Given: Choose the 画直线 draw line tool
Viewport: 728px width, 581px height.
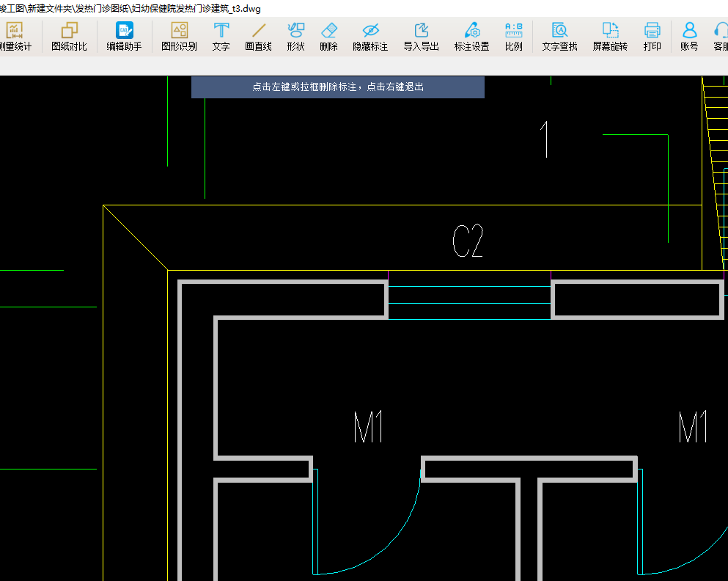Looking at the screenshot, I should coord(258,37).
